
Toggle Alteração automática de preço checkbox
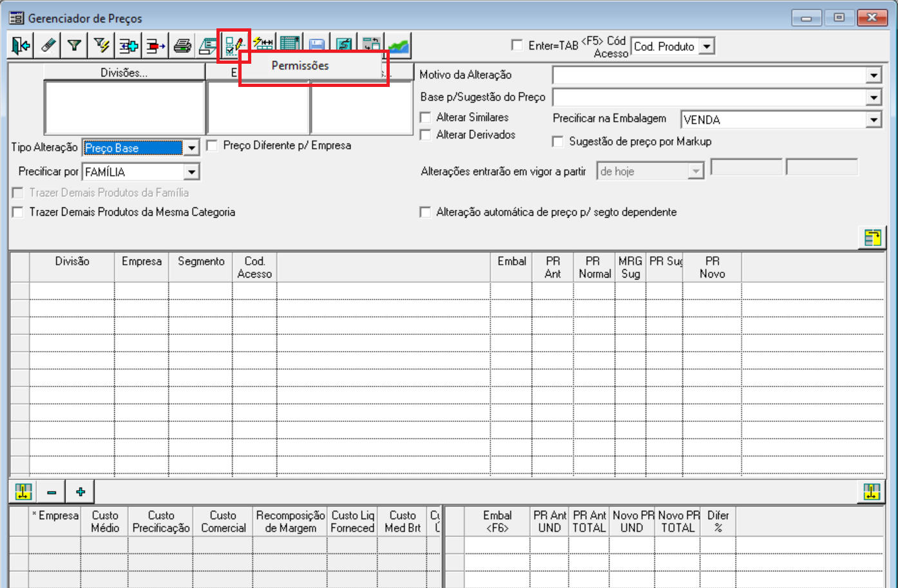coord(425,212)
